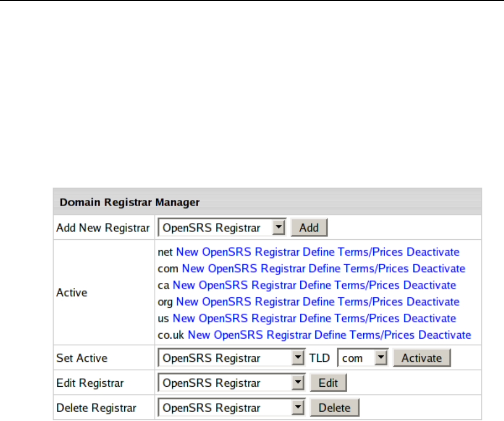Open New OpenSRS Registrar link for org

tap(238, 302)
